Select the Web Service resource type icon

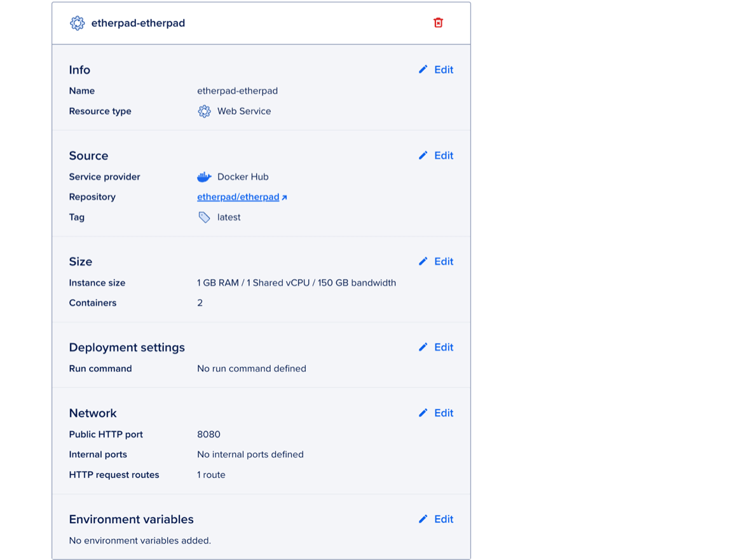(204, 111)
